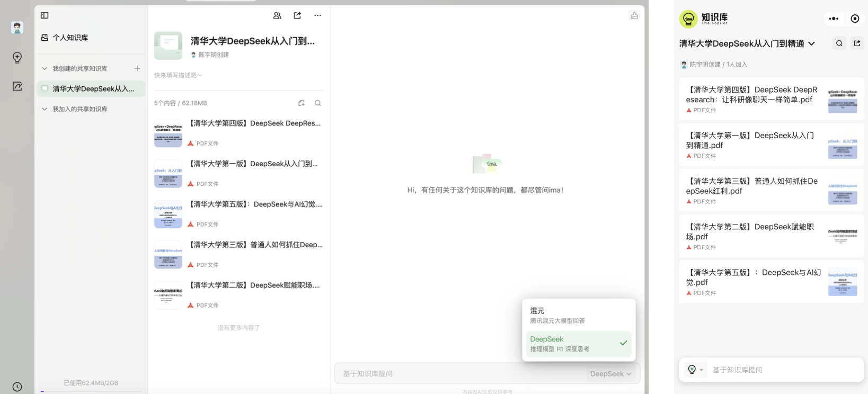Edit the description 快来填写描述吧~

pos(178,75)
